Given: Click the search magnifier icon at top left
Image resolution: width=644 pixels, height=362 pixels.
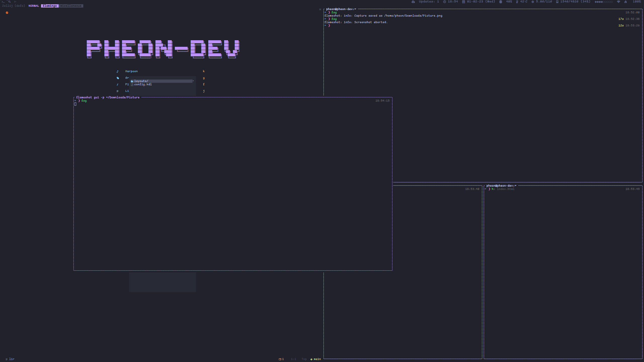Looking at the screenshot, I should [x=10, y=2].
